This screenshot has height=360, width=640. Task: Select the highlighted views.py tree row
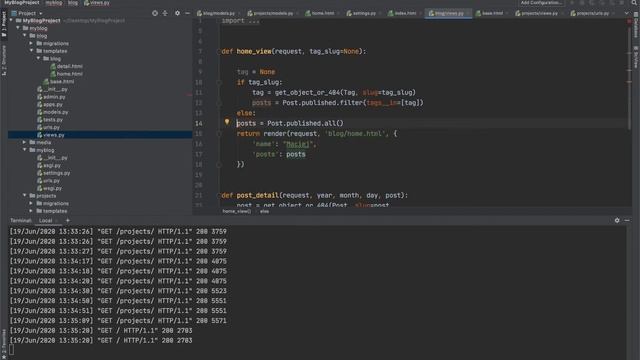point(100,135)
